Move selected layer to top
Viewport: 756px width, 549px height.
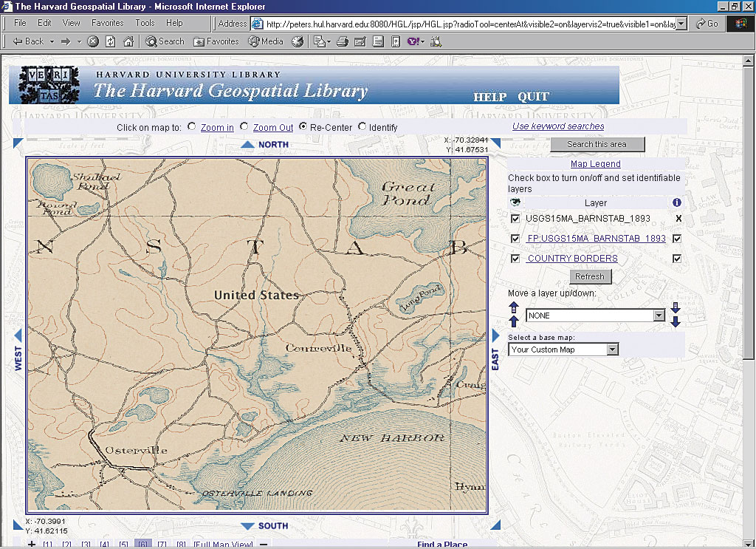coord(514,307)
